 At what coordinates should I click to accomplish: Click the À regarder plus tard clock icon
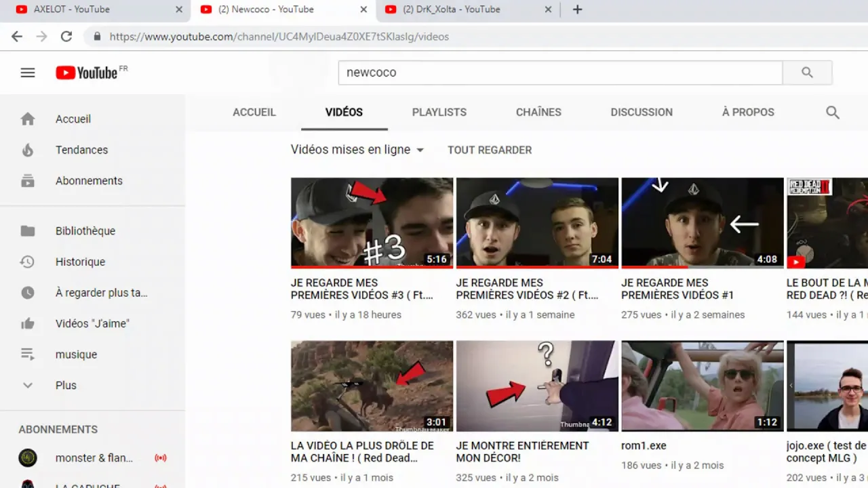pos(28,293)
